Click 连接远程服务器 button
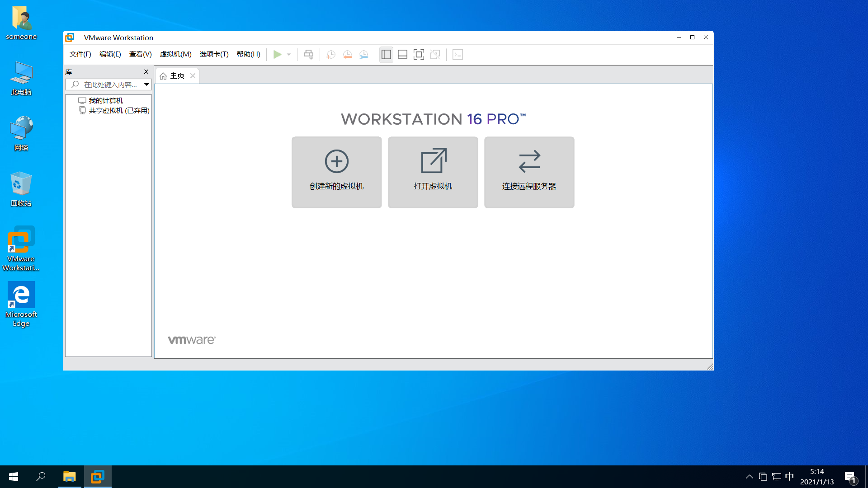 (529, 172)
